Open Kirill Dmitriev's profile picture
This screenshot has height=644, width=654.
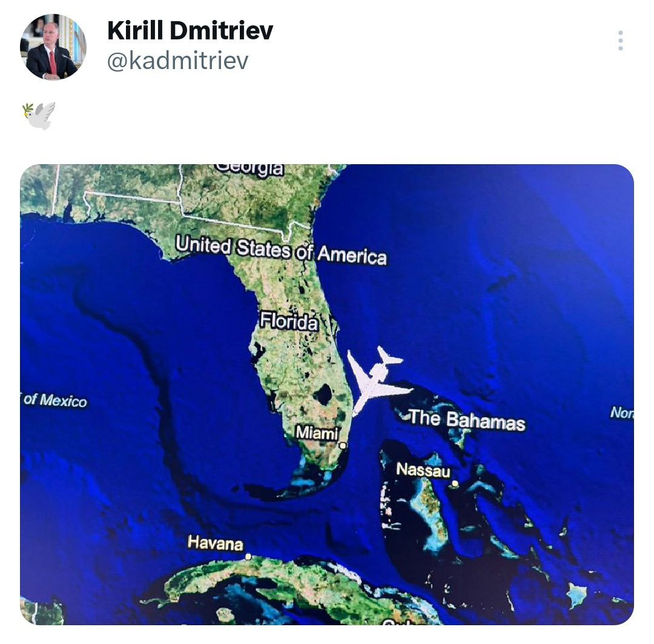[x=53, y=47]
